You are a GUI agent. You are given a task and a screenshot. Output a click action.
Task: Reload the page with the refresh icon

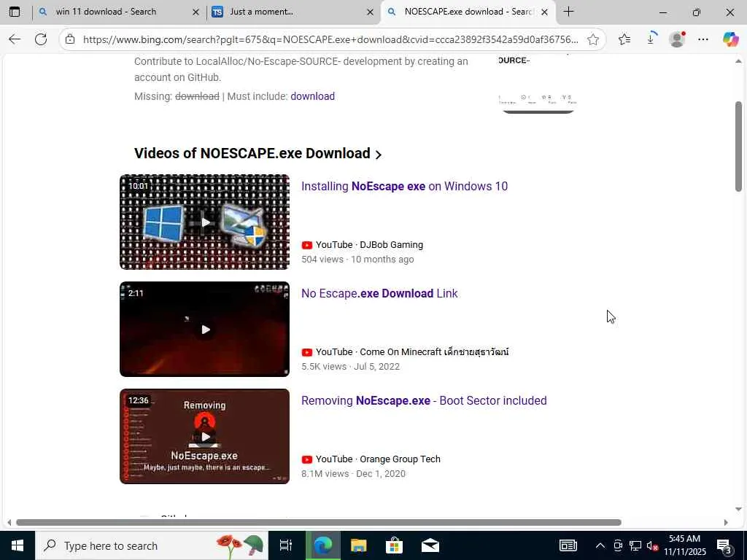pos(41,39)
